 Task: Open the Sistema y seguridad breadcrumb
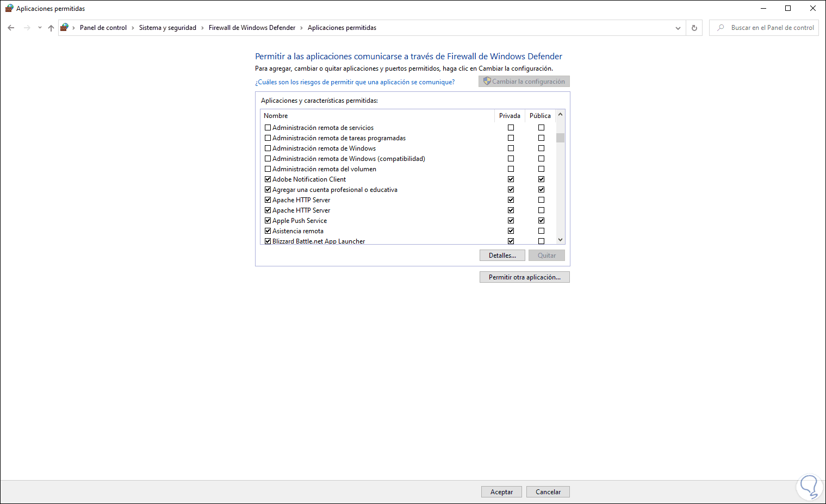pyautogui.click(x=167, y=28)
